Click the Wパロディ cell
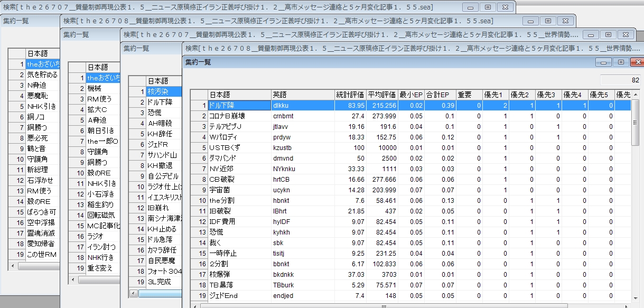The height and width of the screenshot is (308, 644). 239,137
